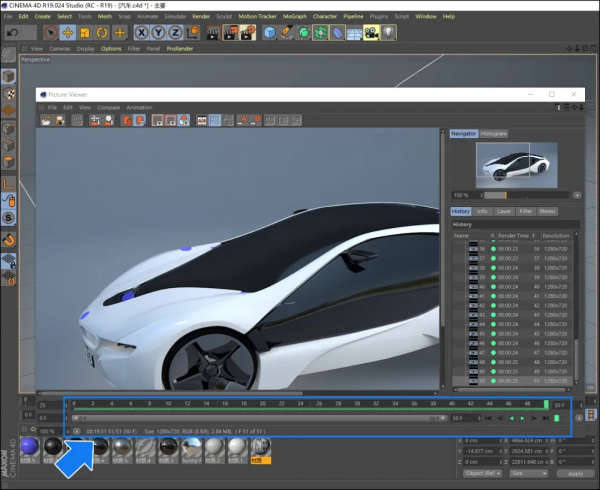This screenshot has height=490, width=600.
Task: Open the Layer tab in Picture Viewer
Action: click(x=504, y=212)
